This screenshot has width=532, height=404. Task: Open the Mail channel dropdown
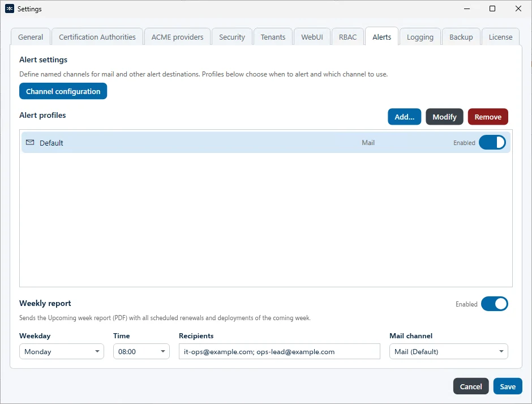449,351
